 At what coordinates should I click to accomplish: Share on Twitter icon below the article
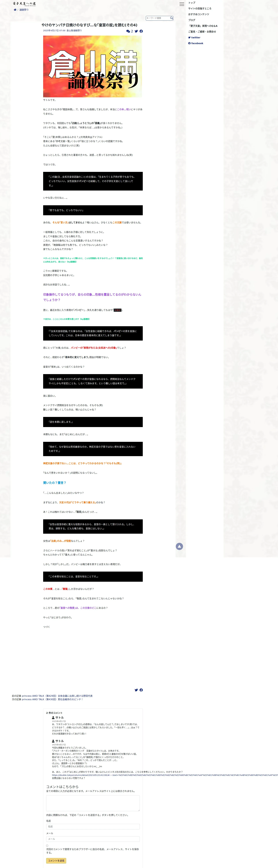(x=136, y=690)
